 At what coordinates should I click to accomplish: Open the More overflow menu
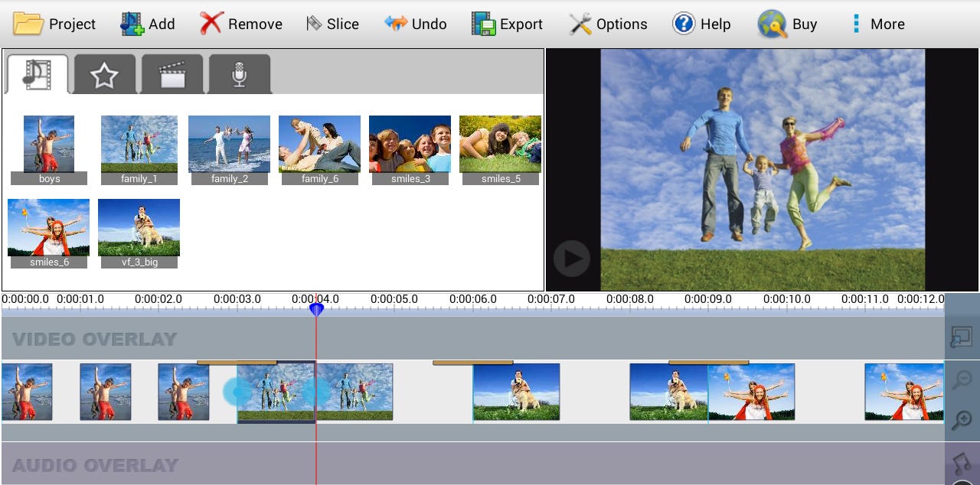coord(877,24)
